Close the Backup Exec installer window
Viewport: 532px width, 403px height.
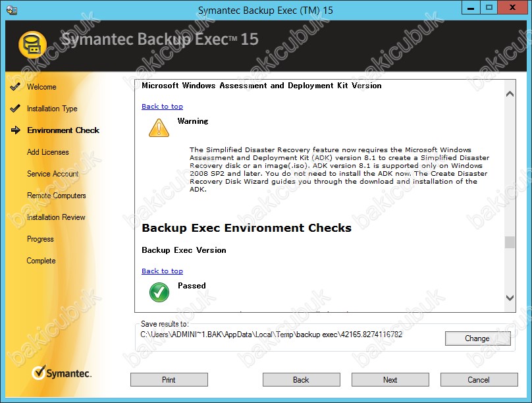click(512, 7)
